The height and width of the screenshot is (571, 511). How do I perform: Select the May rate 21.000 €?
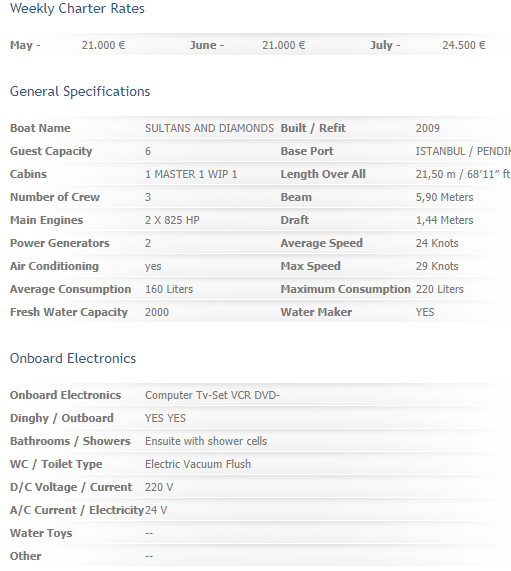(x=103, y=45)
